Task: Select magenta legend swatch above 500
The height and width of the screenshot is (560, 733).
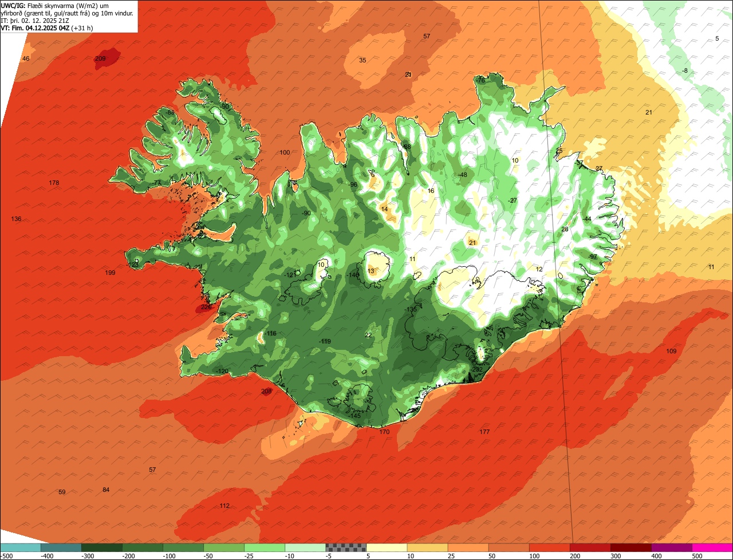Action: pyautogui.click(x=712, y=547)
